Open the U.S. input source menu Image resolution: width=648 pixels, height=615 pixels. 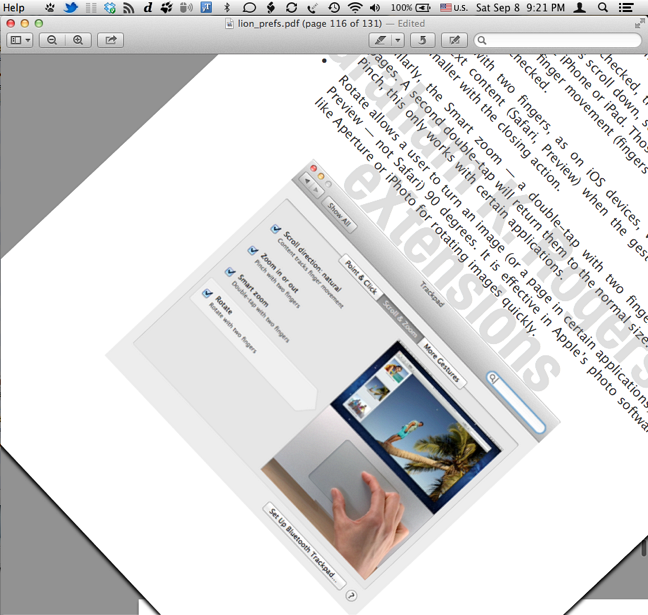pos(454,7)
